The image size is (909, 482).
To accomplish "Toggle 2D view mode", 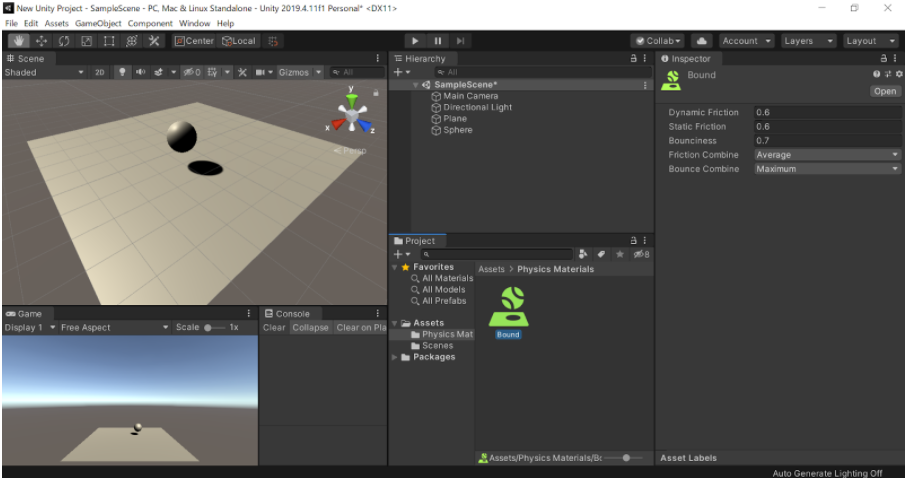I will (x=100, y=72).
